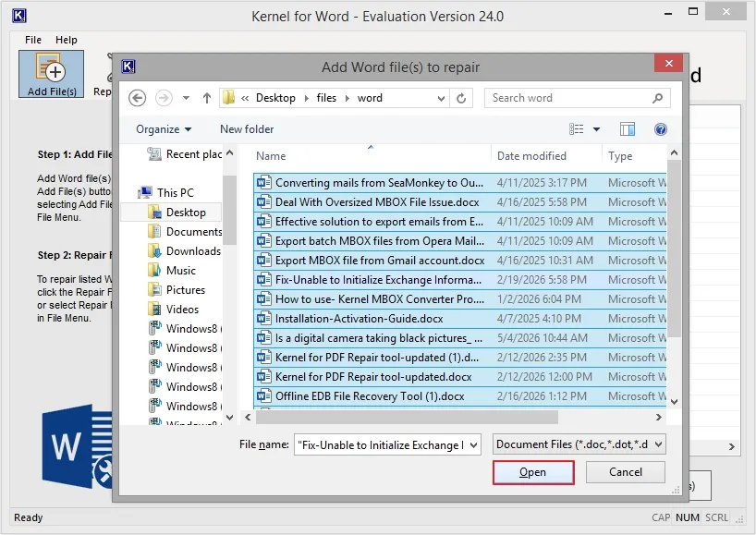Click the Open button
The image size is (756, 535).
[x=533, y=472]
